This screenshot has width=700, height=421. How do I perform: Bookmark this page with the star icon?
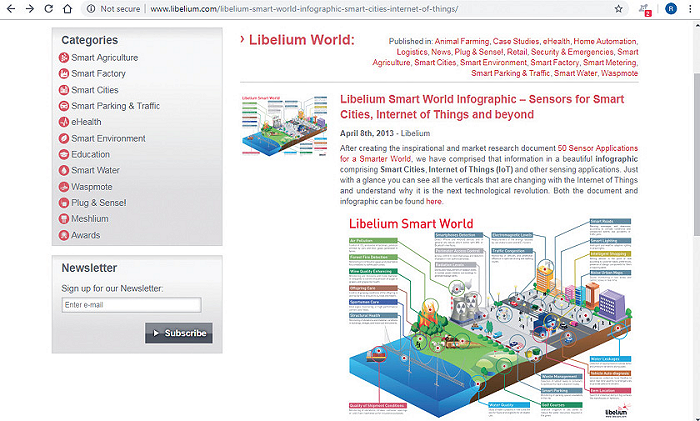point(618,9)
